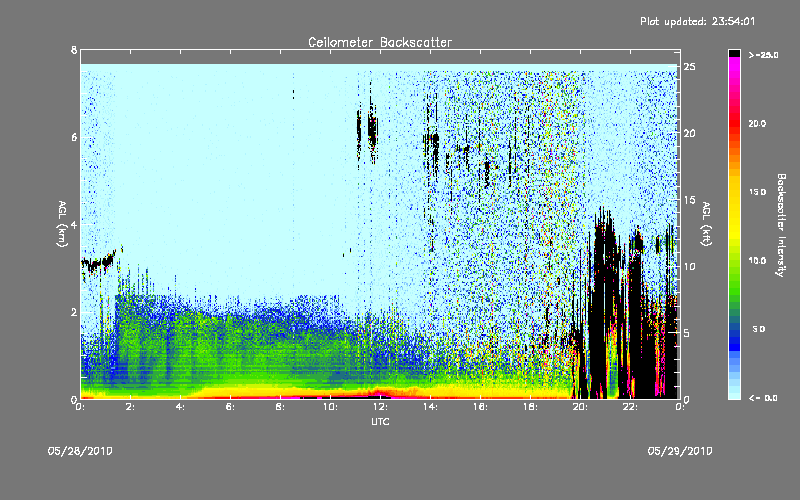Click the 25 kft tick on right axis
Screen dimensions: 800x500
click(689, 67)
